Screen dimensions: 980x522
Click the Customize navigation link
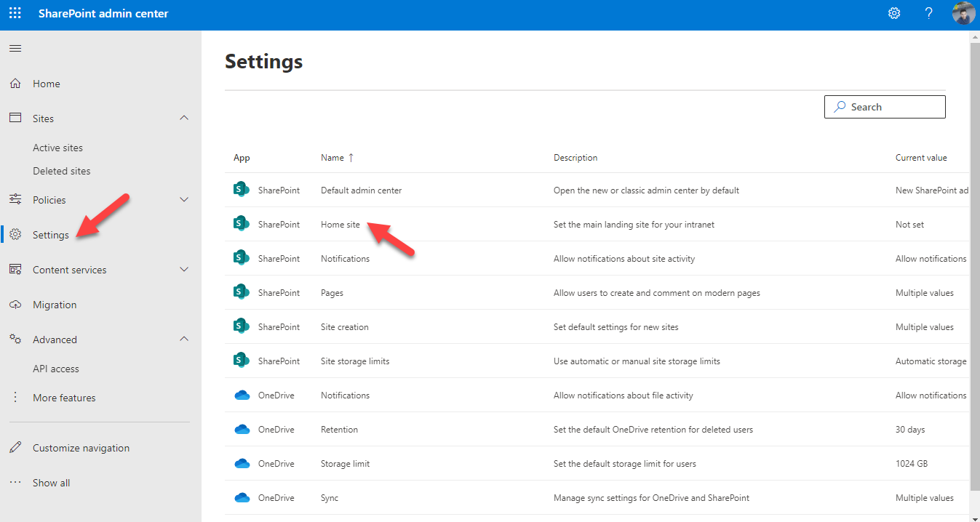pos(81,447)
